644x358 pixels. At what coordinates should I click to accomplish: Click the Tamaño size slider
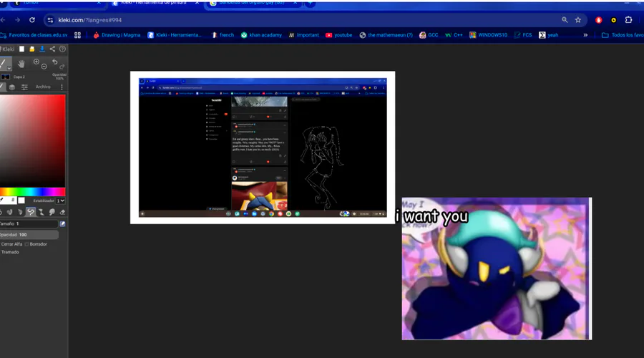29,223
